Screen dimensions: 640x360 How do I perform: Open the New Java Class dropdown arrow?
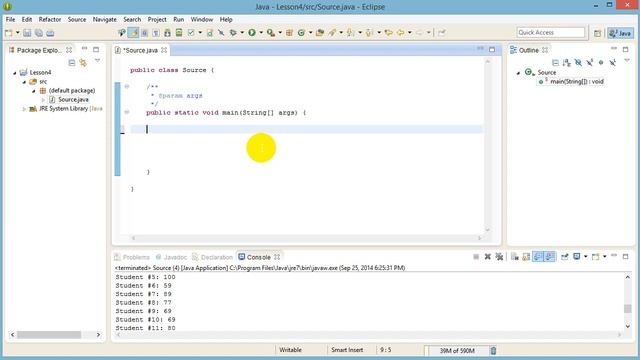pos(310,33)
